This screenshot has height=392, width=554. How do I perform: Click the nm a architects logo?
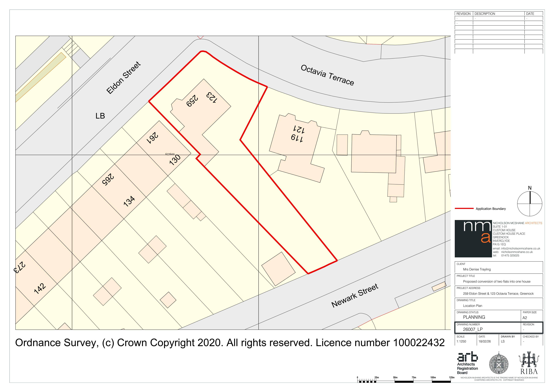[x=473, y=238]
